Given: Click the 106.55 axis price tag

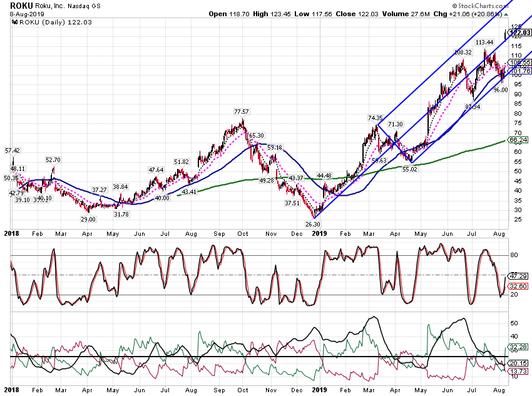Looking at the screenshot, I should (x=519, y=63).
